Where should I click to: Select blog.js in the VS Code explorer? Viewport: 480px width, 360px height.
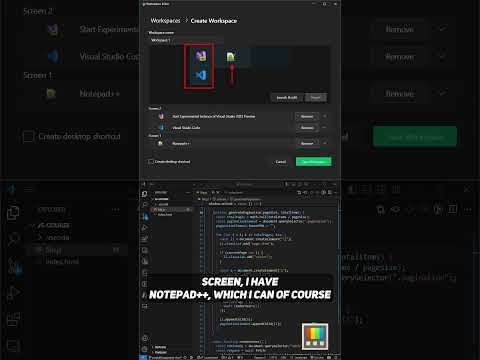(172, 210)
